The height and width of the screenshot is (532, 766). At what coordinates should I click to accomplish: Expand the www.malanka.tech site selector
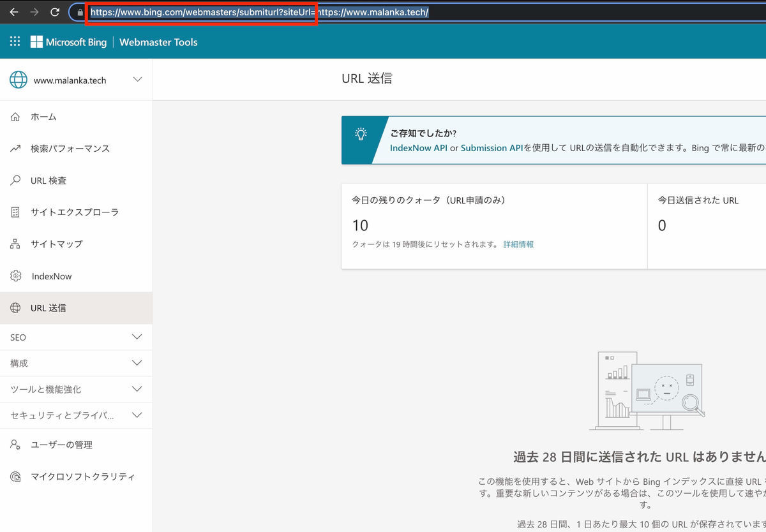[137, 80]
